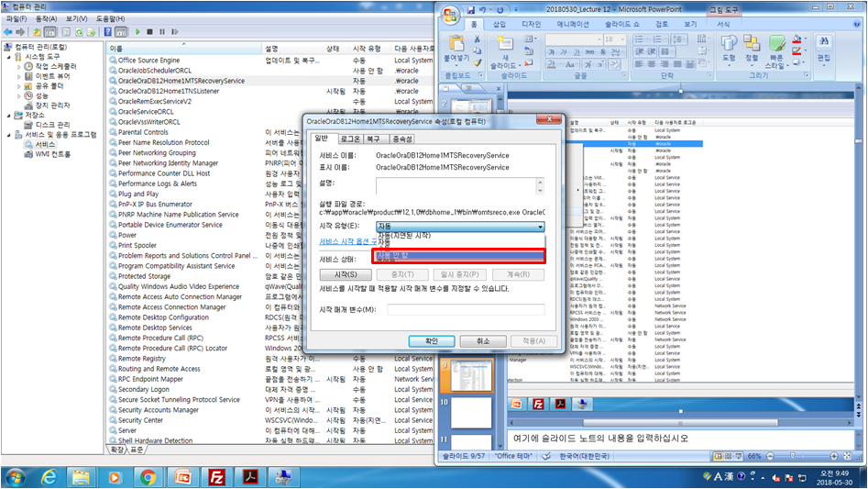The width and height of the screenshot is (868, 489).
Task: Click the spell check status bar icon
Action: coord(546,456)
